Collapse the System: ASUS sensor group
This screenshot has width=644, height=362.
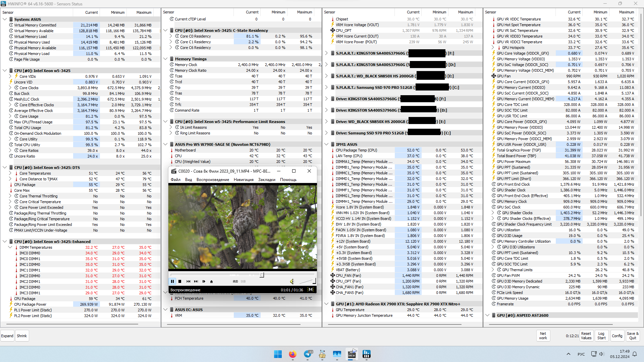click(x=5, y=19)
